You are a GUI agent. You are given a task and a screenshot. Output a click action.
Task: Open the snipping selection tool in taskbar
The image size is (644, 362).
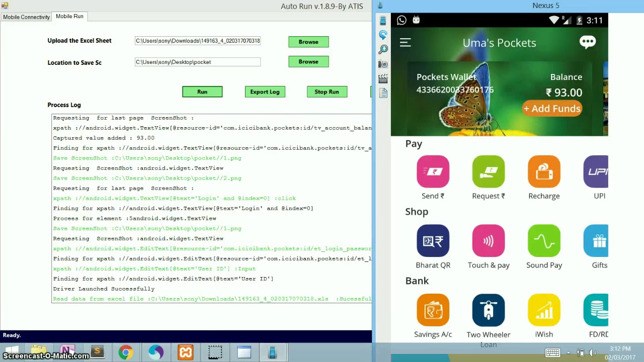click(x=215, y=352)
